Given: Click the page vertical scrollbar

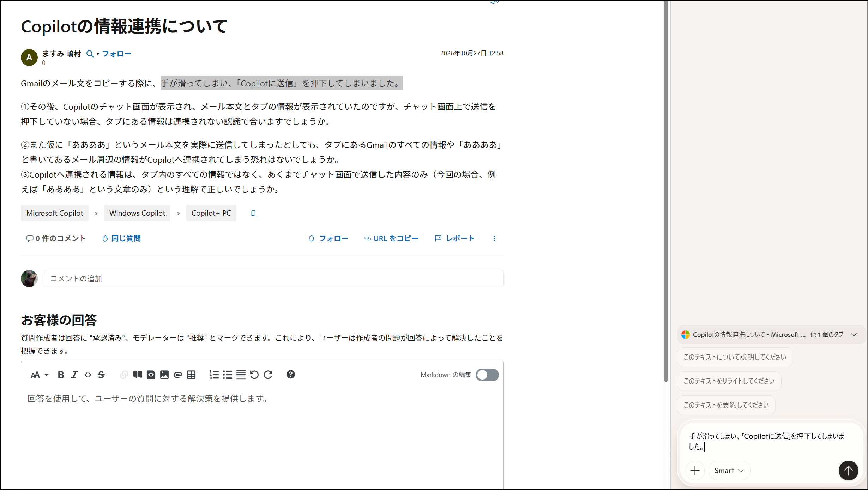Looking at the screenshot, I should (666, 191).
